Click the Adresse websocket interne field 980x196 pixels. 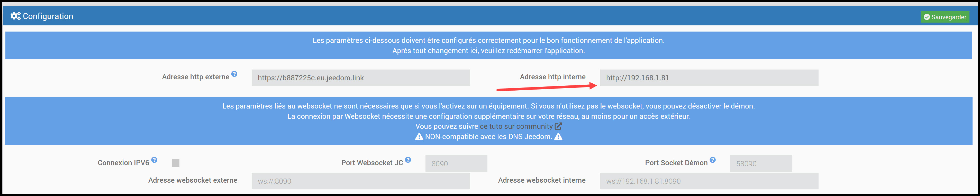[x=709, y=181]
